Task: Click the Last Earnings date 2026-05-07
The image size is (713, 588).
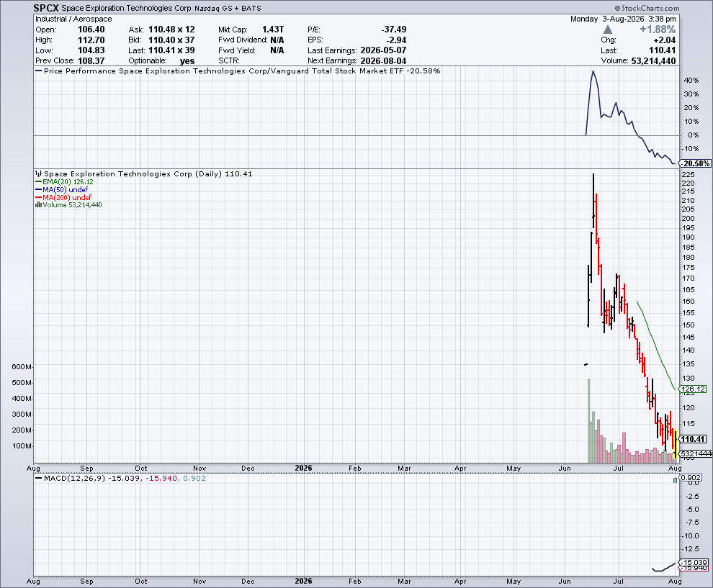Action: click(383, 50)
